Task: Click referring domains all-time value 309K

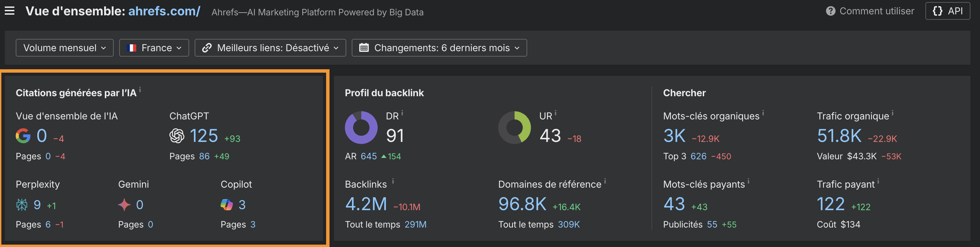Action: coord(569,224)
